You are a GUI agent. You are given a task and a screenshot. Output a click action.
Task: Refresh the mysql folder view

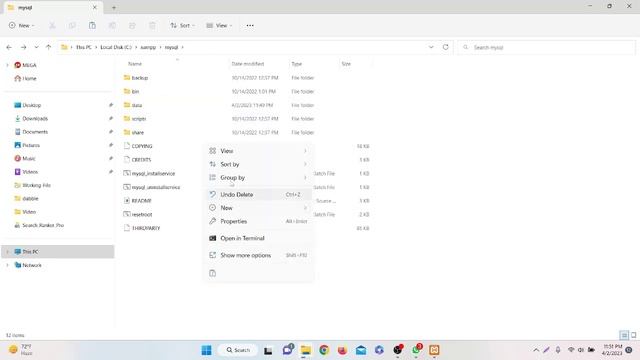coord(446,47)
